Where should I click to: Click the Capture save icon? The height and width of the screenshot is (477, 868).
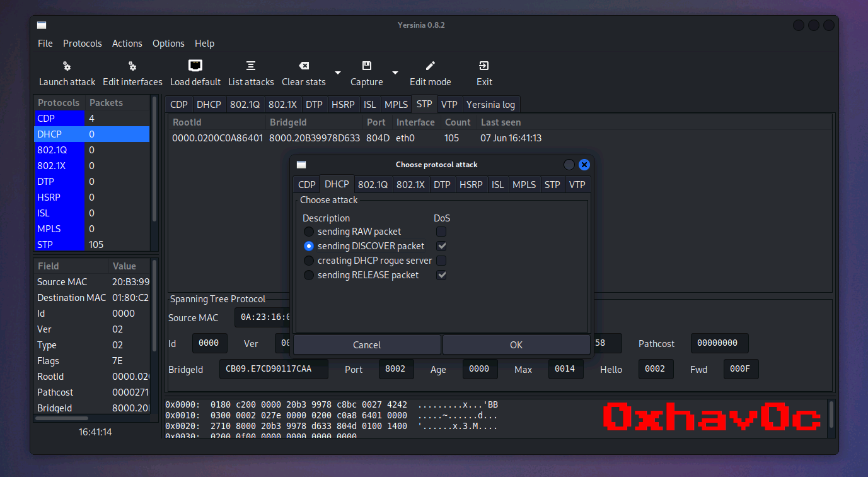[x=367, y=66]
